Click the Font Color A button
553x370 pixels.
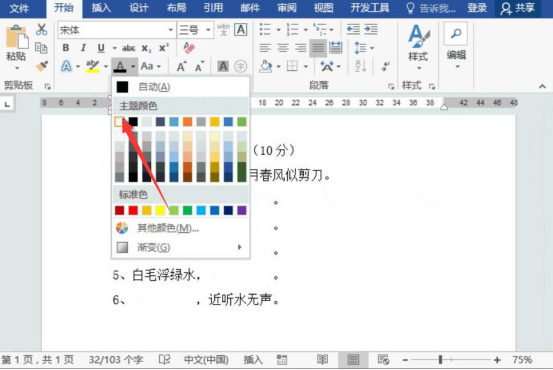click(x=120, y=66)
